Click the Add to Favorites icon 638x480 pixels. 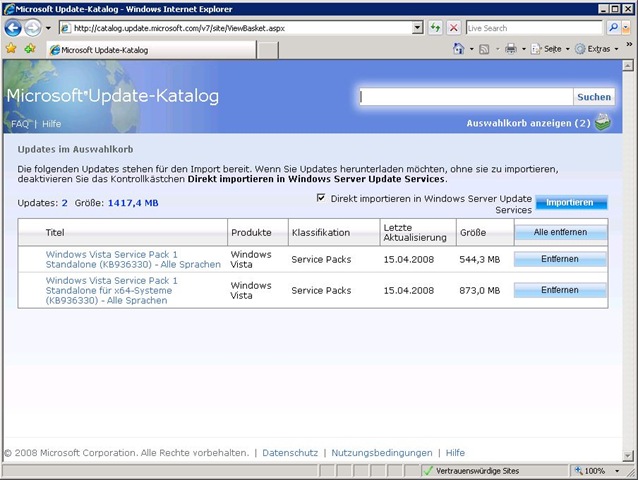30,48
